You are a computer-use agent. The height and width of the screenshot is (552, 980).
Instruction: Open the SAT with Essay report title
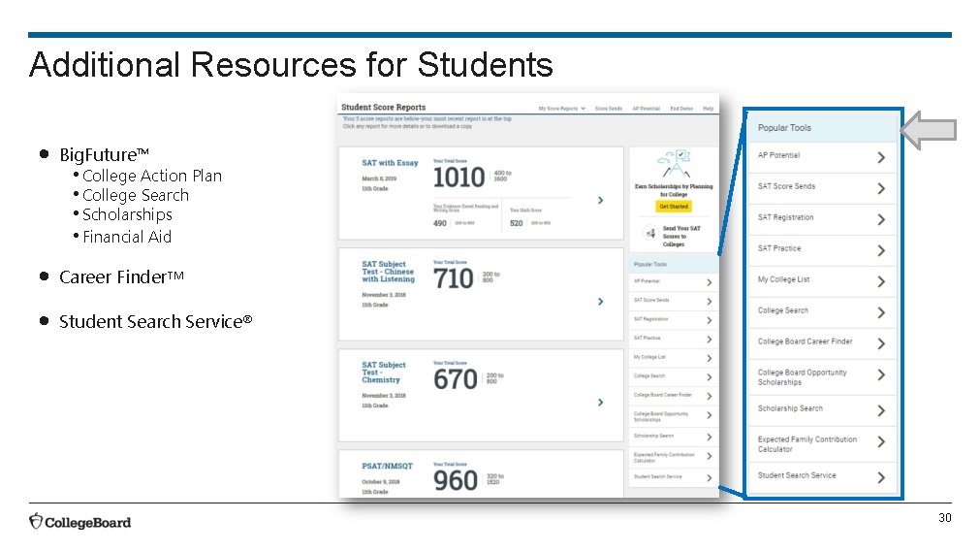pos(390,163)
